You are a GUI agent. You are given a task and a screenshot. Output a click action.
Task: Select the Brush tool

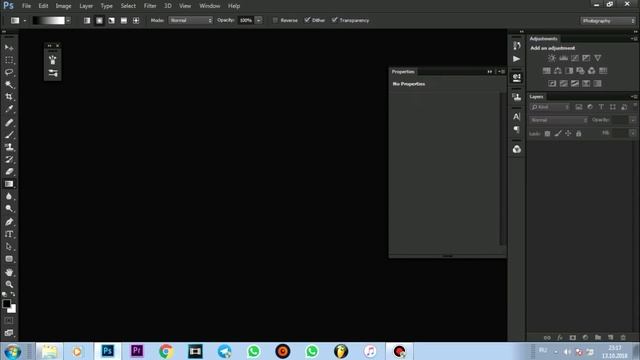pyautogui.click(x=9, y=135)
